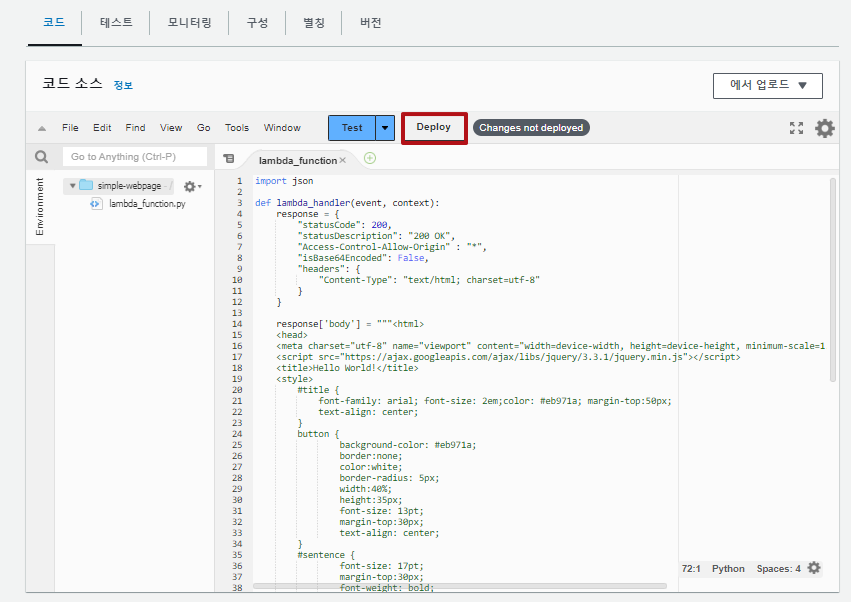
Task: Add a new tab with the plus icon
Action: pyautogui.click(x=370, y=158)
